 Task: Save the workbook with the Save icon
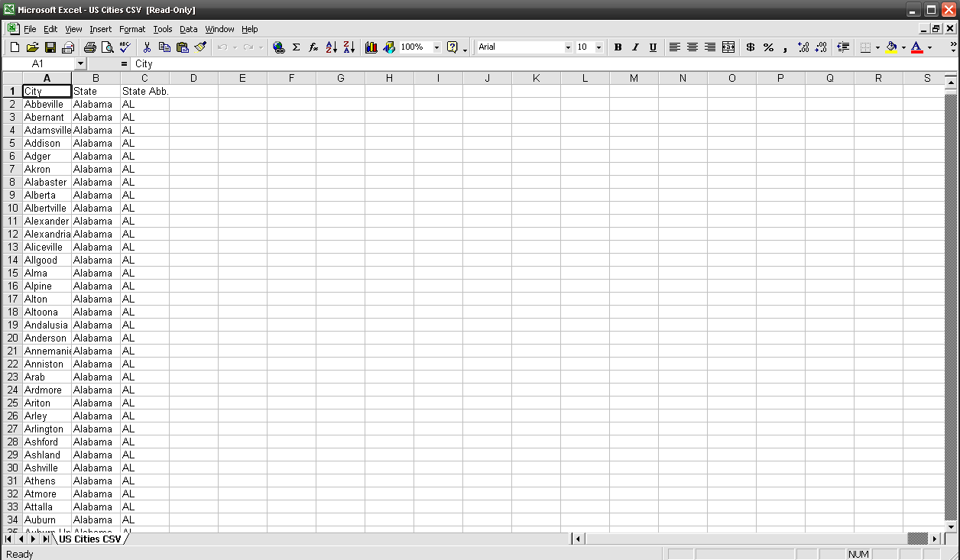tap(50, 47)
